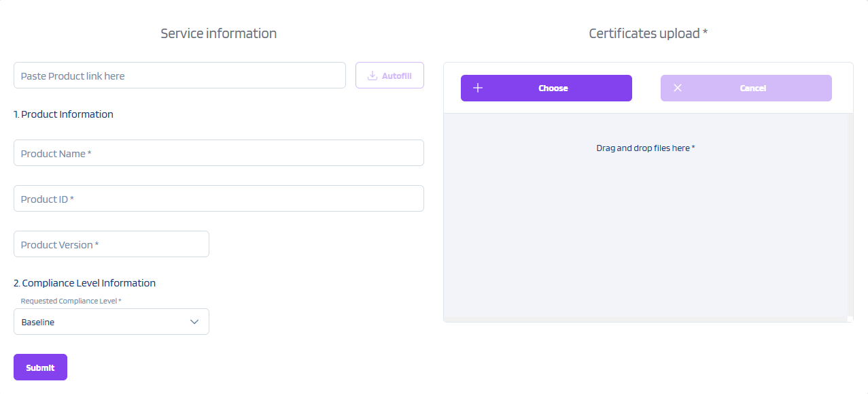Click the Certificates upload heading
The width and height of the screenshot is (868, 394).
648,33
